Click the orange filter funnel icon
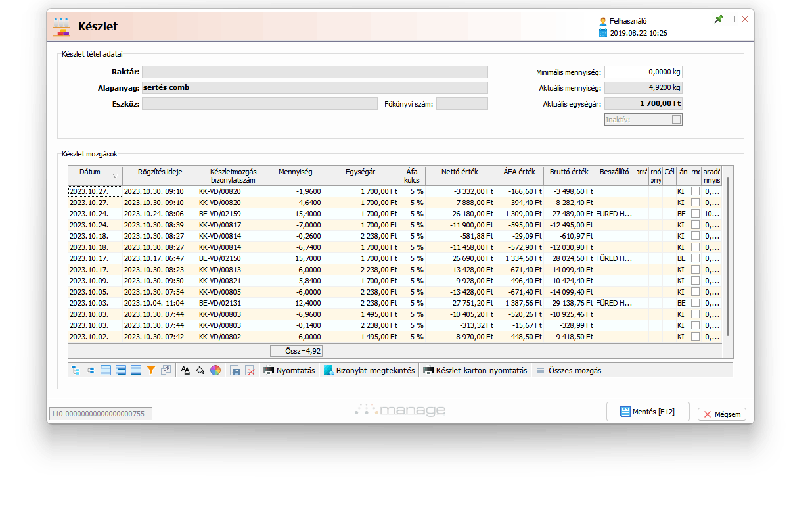Image resolution: width=812 pixels, height=526 pixels. [150, 371]
